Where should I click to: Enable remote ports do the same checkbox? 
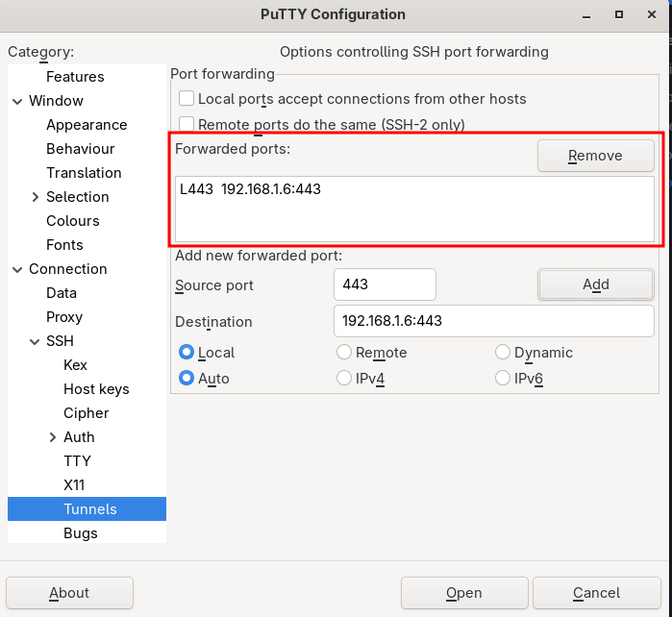tap(187, 124)
